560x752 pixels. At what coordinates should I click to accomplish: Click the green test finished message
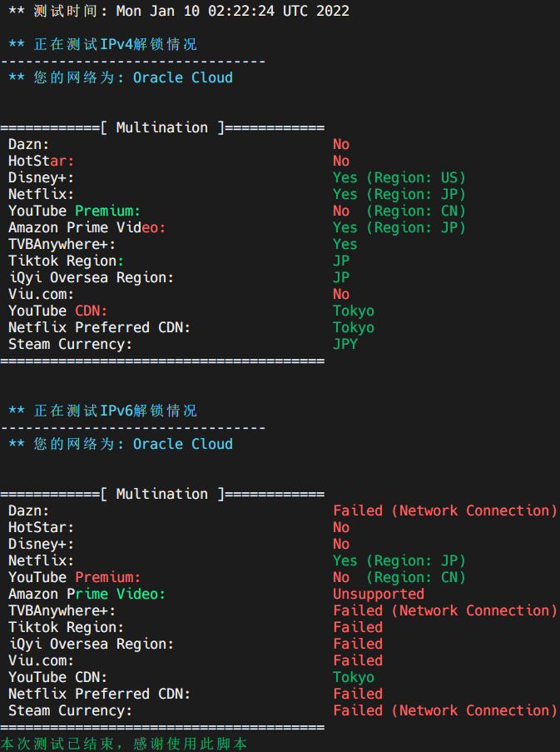(x=124, y=744)
